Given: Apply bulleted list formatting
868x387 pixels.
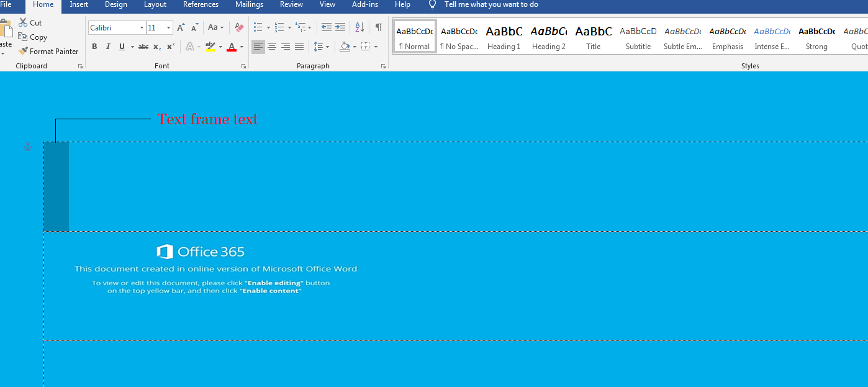Looking at the screenshot, I should coord(258,27).
